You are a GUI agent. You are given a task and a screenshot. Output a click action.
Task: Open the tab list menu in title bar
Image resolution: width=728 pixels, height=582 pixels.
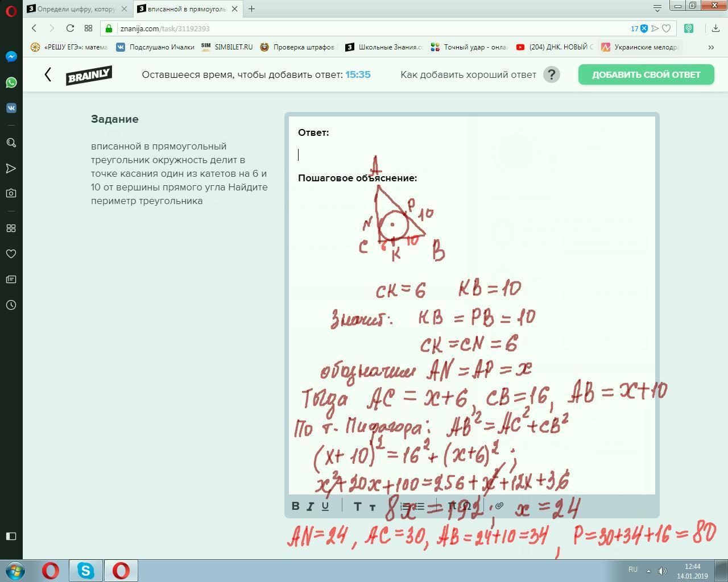[x=657, y=8]
